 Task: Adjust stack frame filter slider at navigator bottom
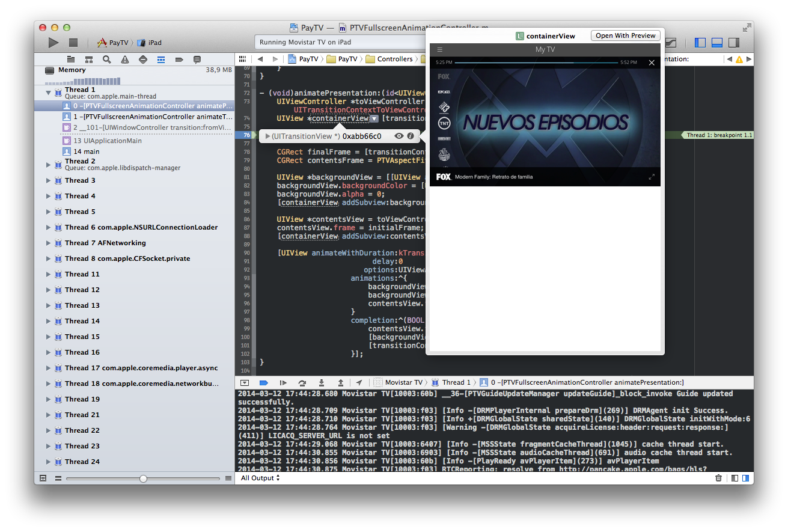click(143, 478)
